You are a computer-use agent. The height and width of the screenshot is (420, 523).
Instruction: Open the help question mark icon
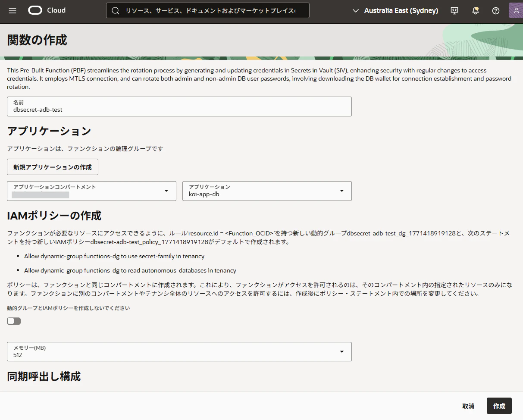[x=496, y=11]
